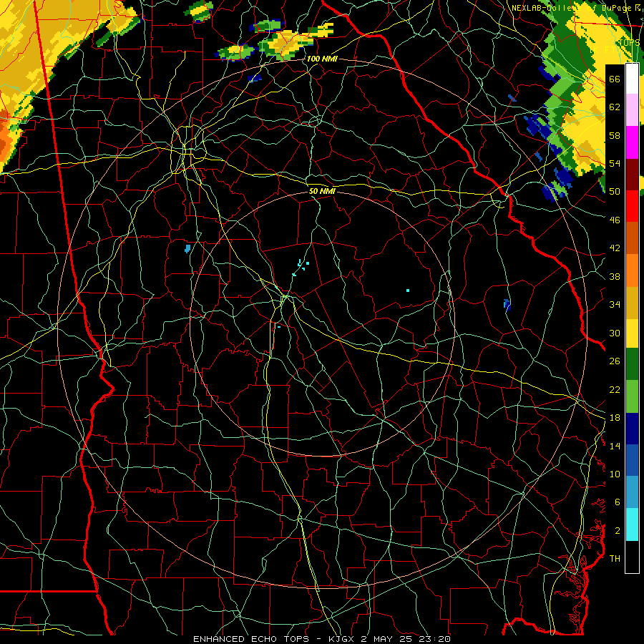Click the cyan legend swatch
Screen dimensions: 644x644
point(632,525)
